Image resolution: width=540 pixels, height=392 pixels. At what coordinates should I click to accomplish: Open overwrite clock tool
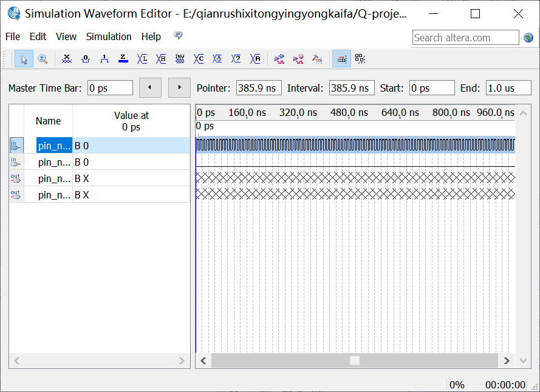click(217, 59)
